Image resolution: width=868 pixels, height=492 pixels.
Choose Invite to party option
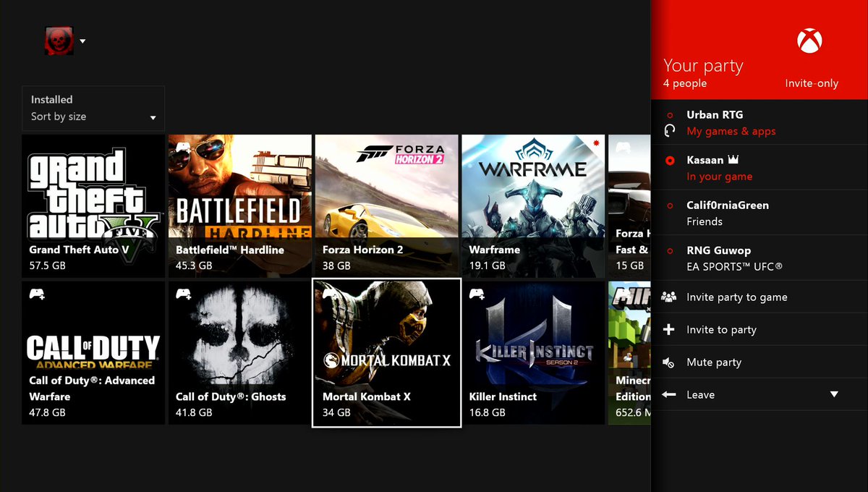point(759,330)
